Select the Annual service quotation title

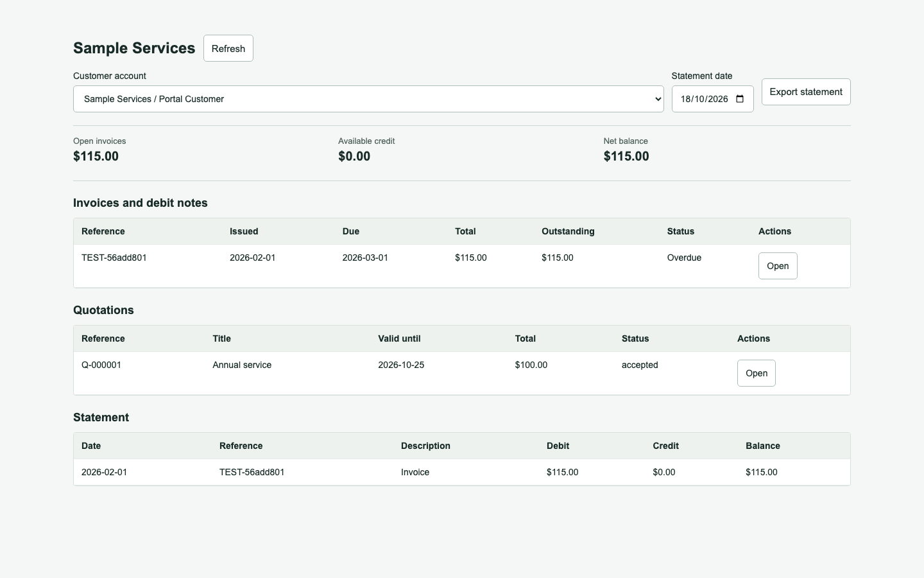coord(242,365)
